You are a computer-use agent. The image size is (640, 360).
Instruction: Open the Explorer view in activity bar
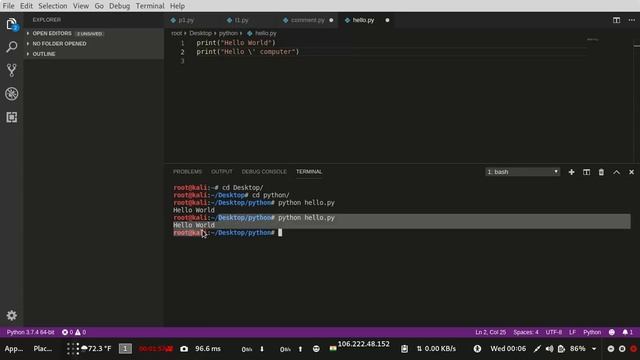[x=11, y=24]
